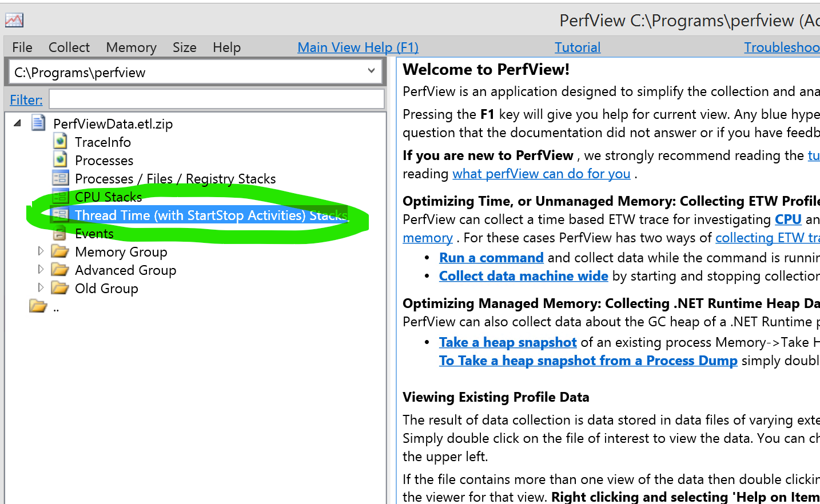Screen dimensions: 820x504
Task: Click the 'Viewing Existing Profile Data' heading
Action: point(496,397)
